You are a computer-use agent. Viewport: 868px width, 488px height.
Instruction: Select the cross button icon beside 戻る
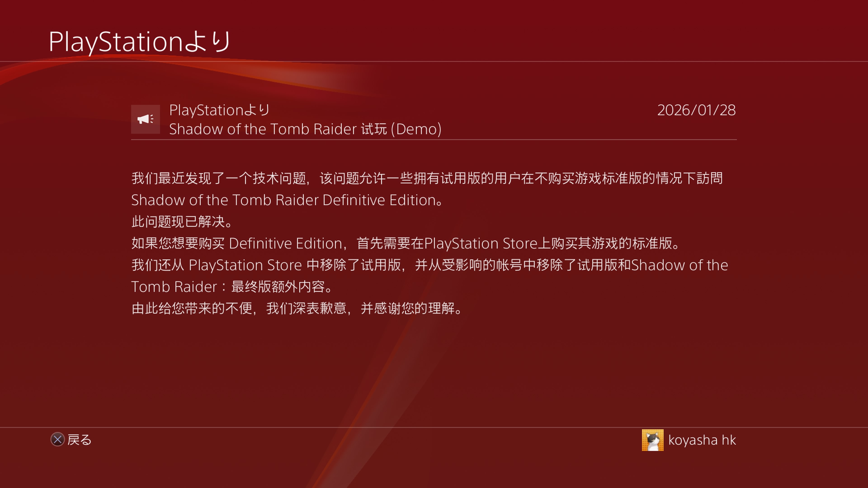[x=57, y=439]
